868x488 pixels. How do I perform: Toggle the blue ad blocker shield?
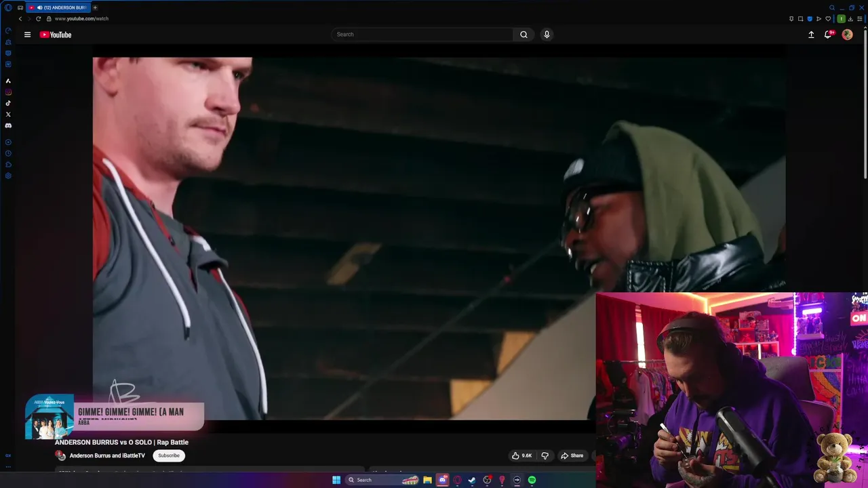(810, 18)
